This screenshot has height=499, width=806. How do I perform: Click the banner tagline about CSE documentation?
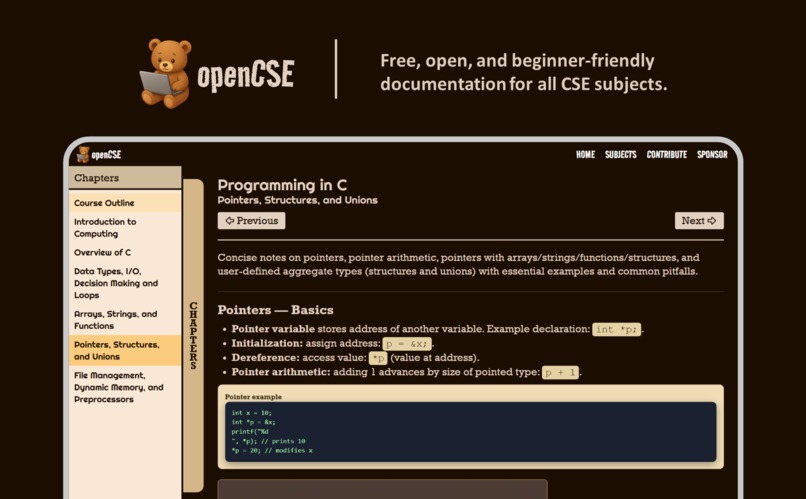click(x=523, y=72)
